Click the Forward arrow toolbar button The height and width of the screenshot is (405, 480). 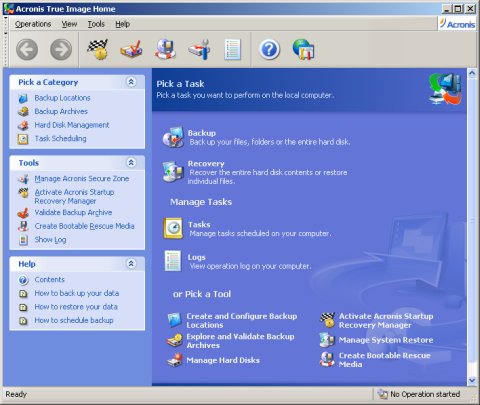click(x=61, y=49)
